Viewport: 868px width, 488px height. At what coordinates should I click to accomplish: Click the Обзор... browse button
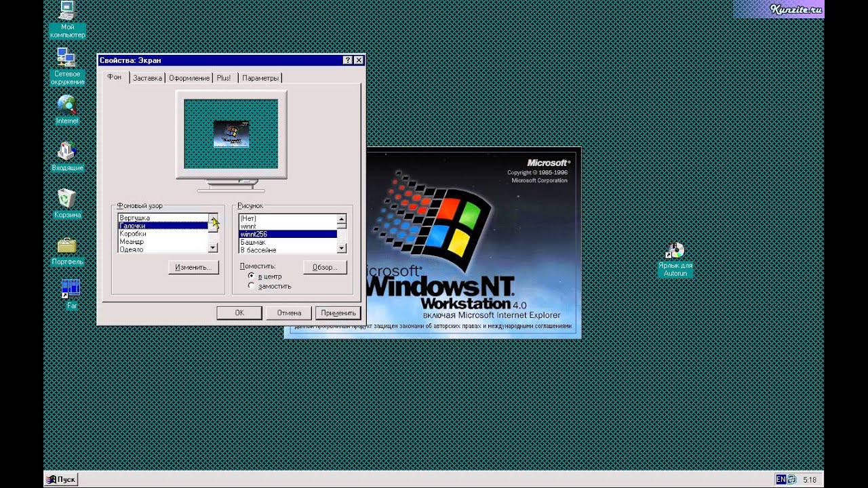pos(325,268)
